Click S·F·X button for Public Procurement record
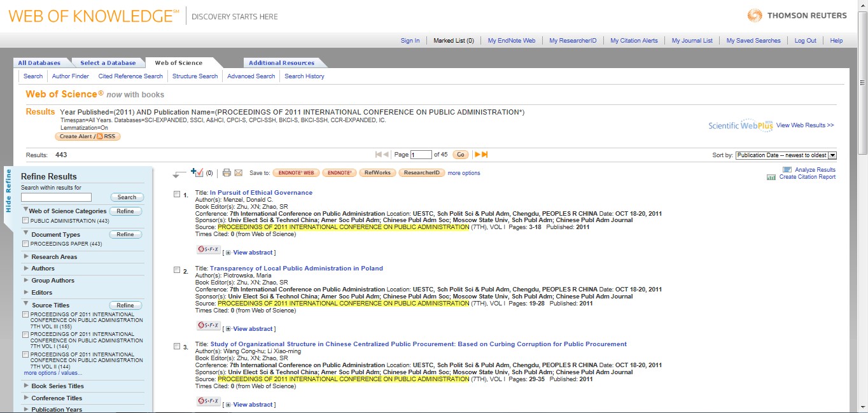868x413 pixels. [x=209, y=402]
